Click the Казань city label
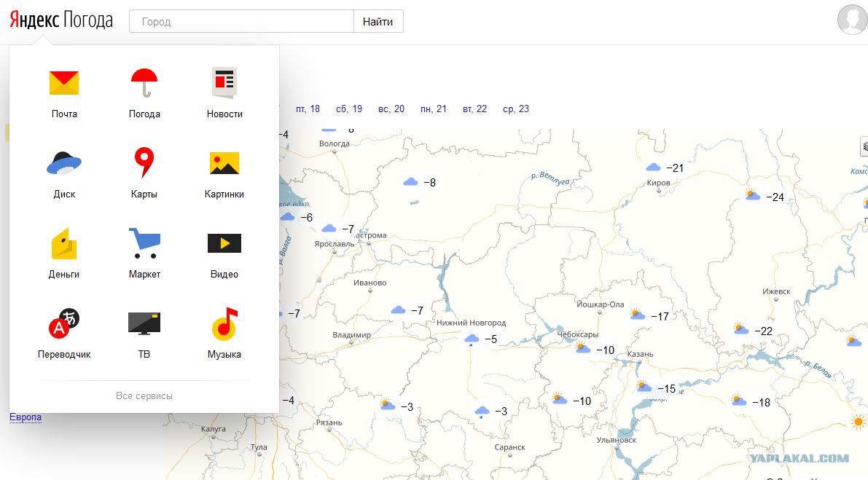Viewport: 868px width, 480px height. [640, 354]
